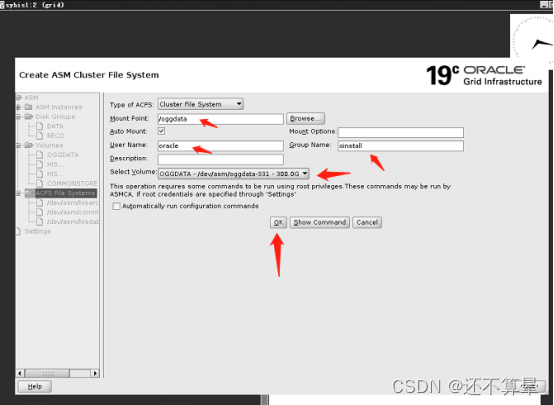Open the Select Volume dropdown
This screenshot has height=405, width=554.
[234, 174]
